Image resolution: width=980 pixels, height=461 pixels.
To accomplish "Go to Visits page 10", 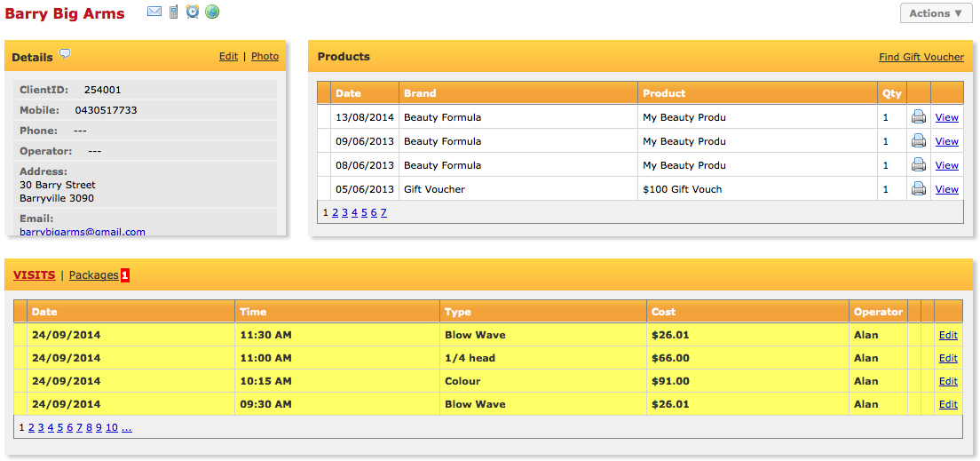I will tap(112, 428).
